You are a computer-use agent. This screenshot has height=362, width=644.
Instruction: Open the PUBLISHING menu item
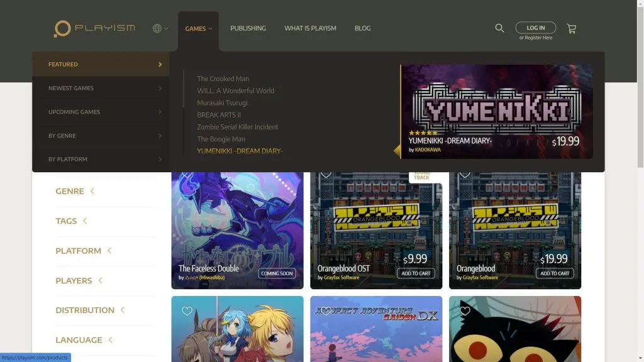click(x=248, y=28)
